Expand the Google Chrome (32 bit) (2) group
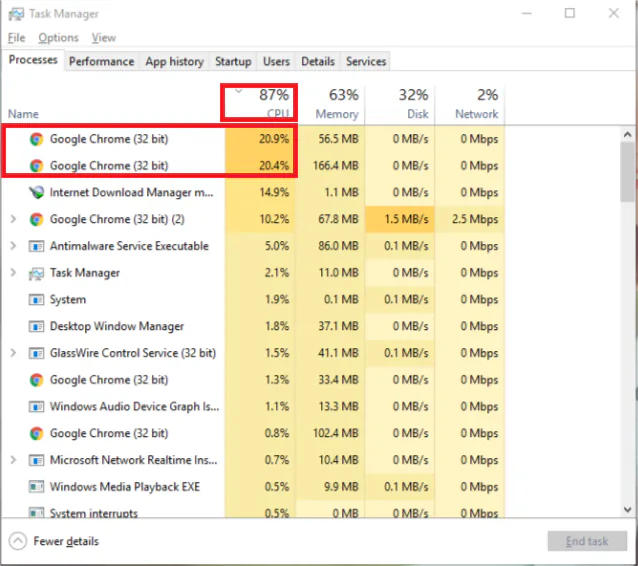Screen dimensions: 638x566 (13, 219)
